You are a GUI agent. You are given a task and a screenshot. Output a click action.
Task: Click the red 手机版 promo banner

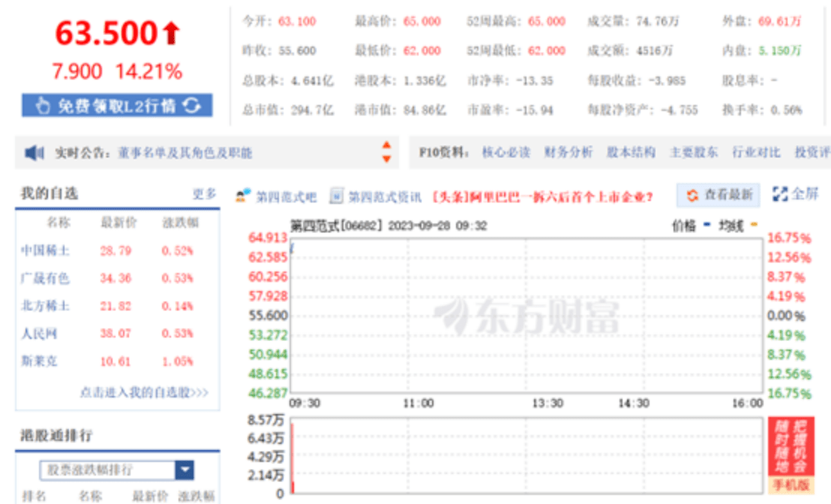790,454
